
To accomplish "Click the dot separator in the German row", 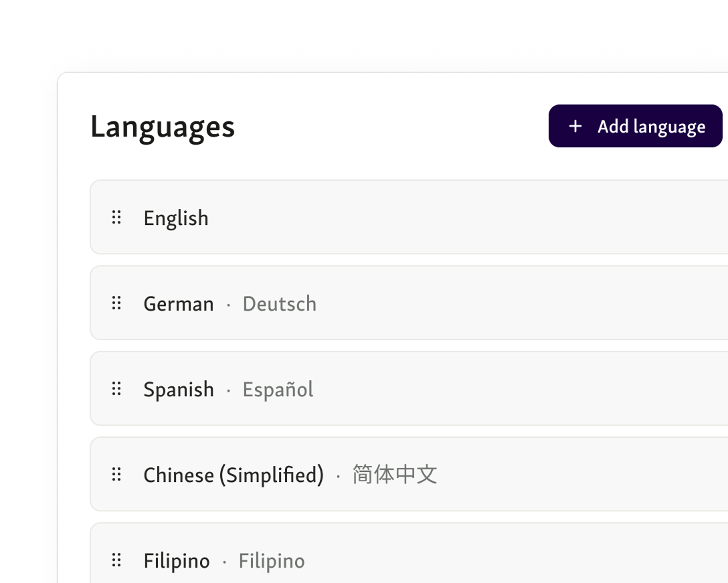I will pyautogui.click(x=228, y=305).
